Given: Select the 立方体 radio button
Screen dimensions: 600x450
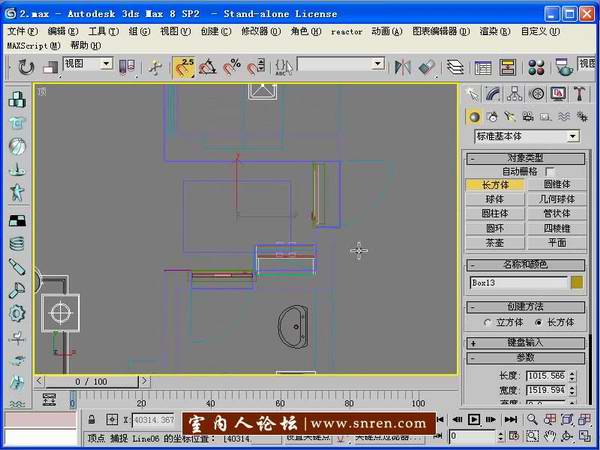Looking at the screenshot, I should [488, 323].
